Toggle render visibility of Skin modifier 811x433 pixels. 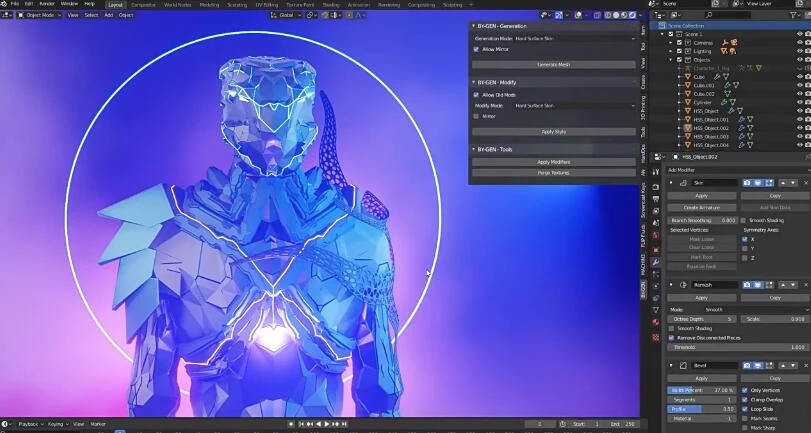747,183
